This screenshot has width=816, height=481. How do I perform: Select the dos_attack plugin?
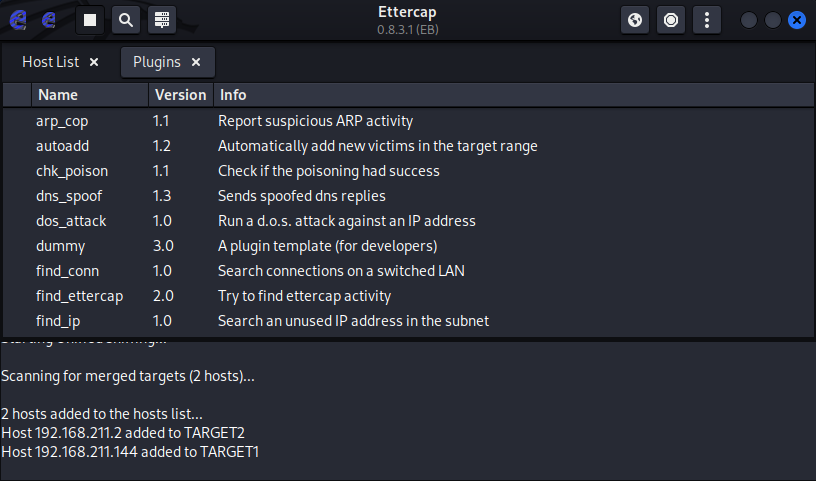[x=70, y=221]
